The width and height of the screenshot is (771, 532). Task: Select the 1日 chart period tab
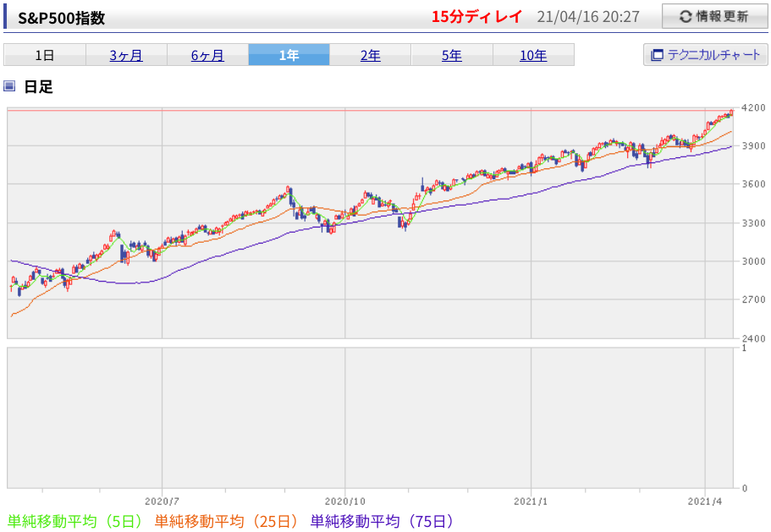[45, 54]
